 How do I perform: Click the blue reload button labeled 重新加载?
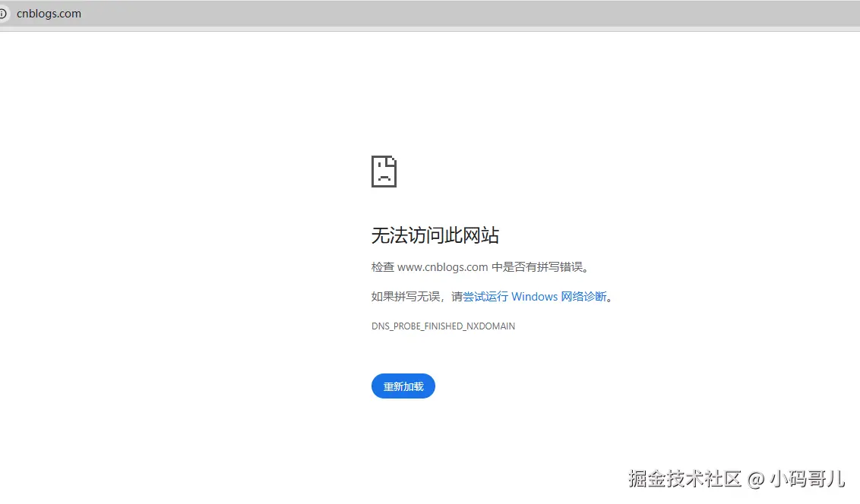(403, 386)
